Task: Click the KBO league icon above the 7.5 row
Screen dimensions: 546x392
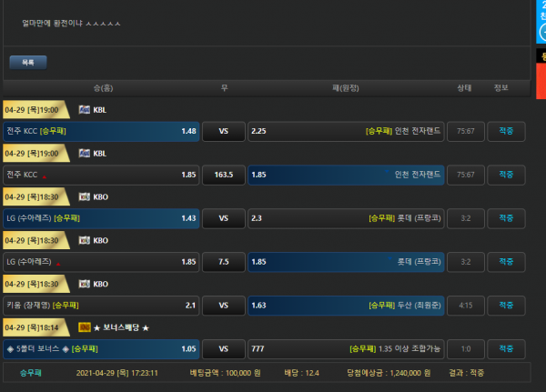Action: click(x=84, y=241)
